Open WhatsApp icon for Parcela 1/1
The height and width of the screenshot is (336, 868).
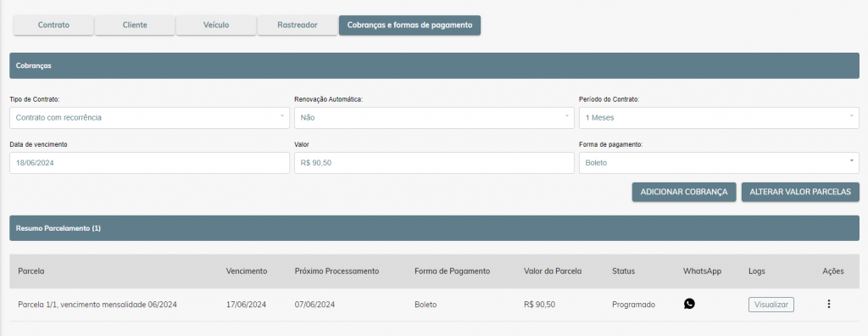point(689,304)
